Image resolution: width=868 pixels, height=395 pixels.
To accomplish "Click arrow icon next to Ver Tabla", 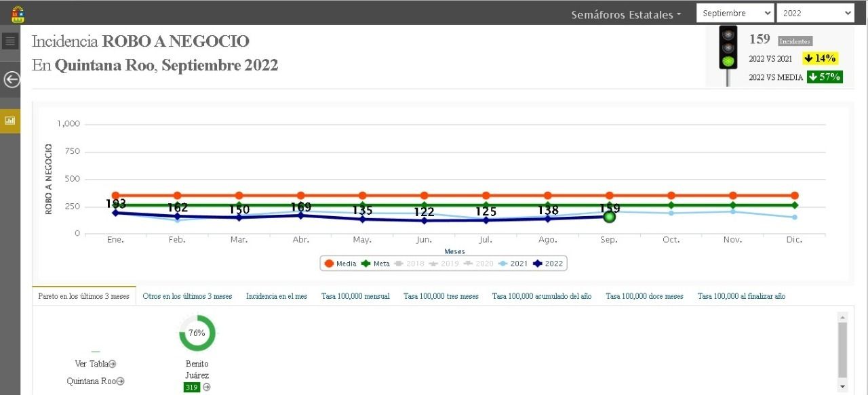I will [113, 364].
